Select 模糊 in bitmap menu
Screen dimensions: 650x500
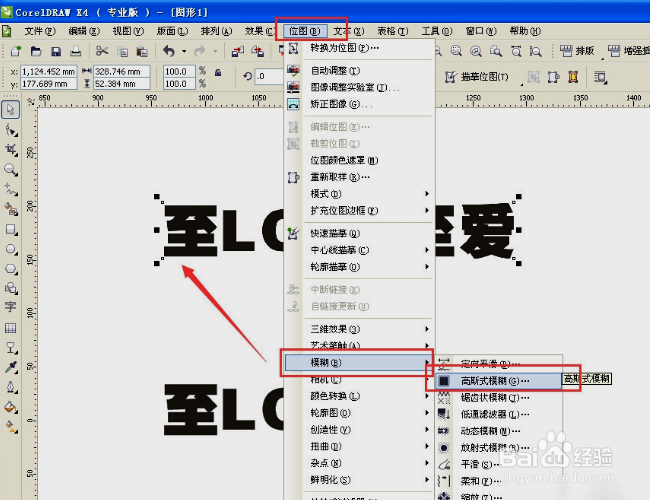click(x=359, y=363)
